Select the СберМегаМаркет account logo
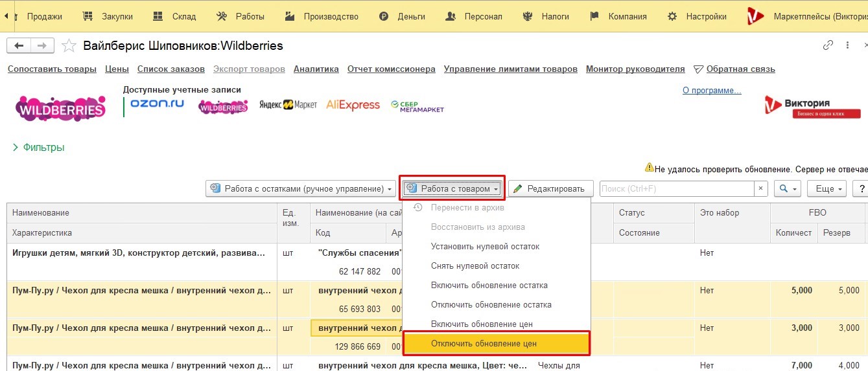This screenshot has height=371, width=868. coord(417,106)
